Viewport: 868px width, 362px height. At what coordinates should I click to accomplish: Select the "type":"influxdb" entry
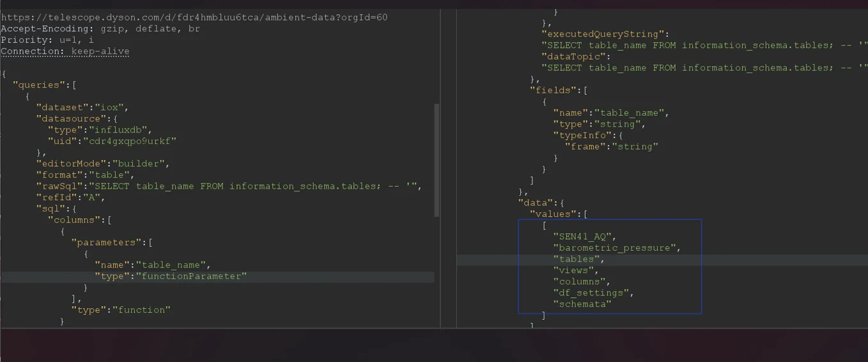coord(100,130)
